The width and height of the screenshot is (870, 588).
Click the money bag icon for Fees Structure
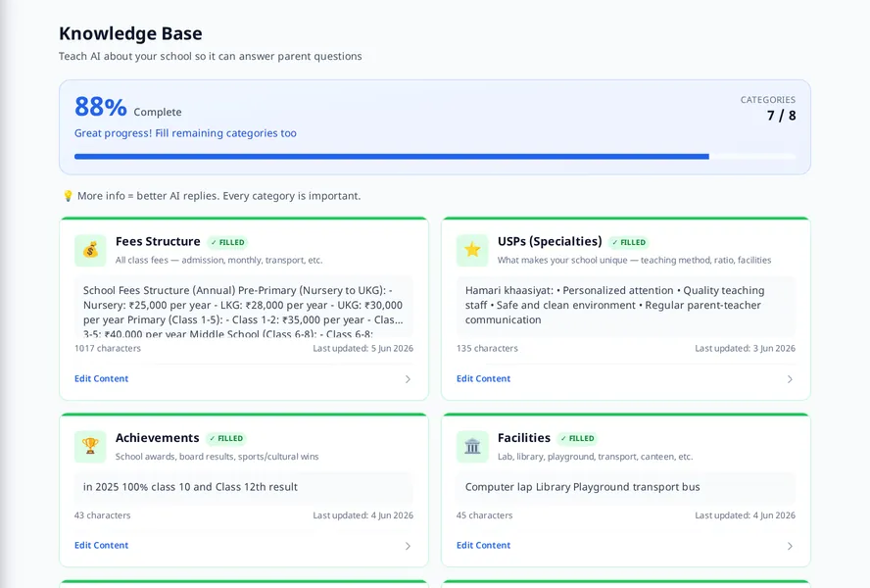90,251
